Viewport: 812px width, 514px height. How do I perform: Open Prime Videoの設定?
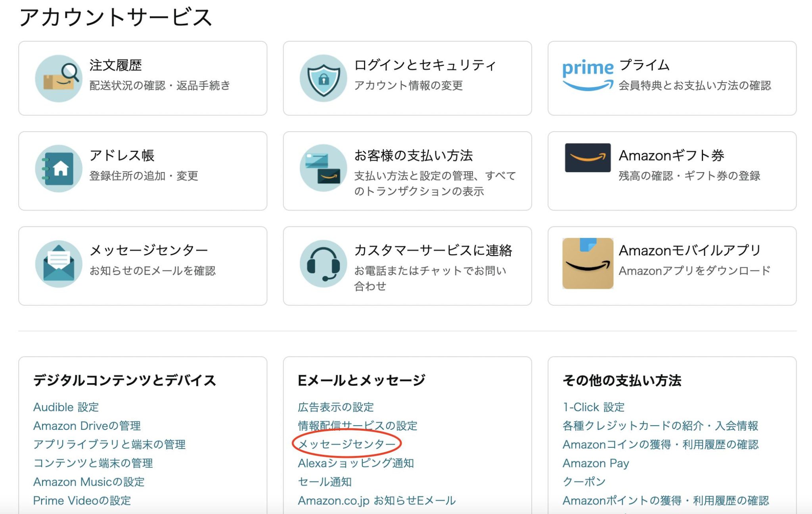tap(81, 501)
